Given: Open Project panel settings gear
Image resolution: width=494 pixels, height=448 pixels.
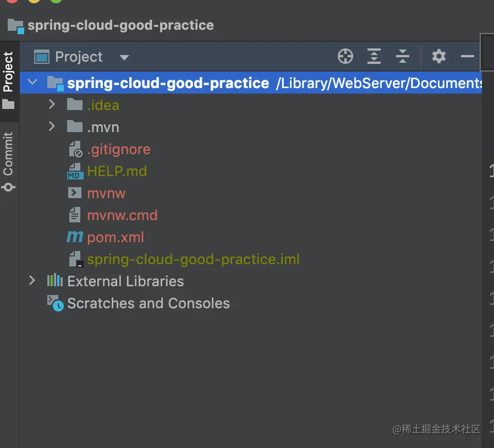Looking at the screenshot, I should pyautogui.click(x=438, y=56).
